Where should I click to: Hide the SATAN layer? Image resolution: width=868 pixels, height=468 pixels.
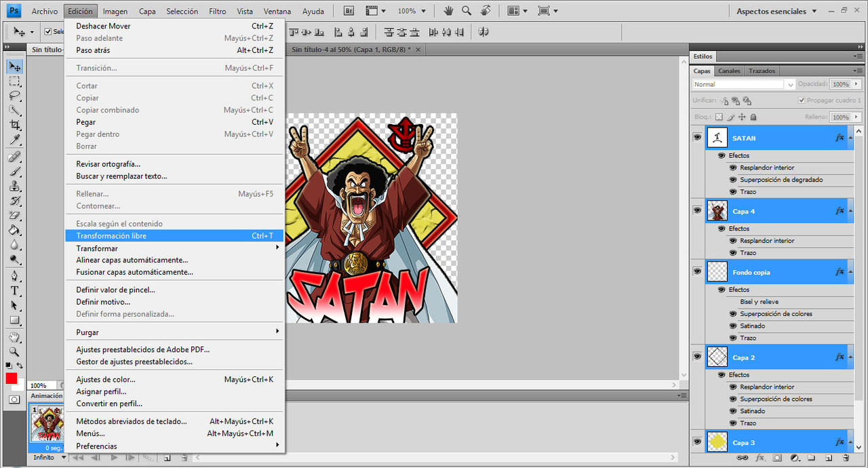(697, 138)
